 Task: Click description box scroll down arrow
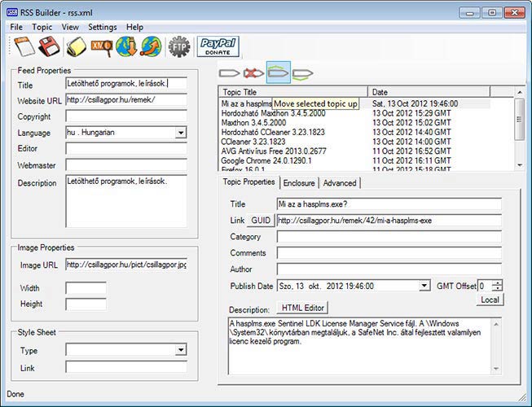[x=496, y=369]
